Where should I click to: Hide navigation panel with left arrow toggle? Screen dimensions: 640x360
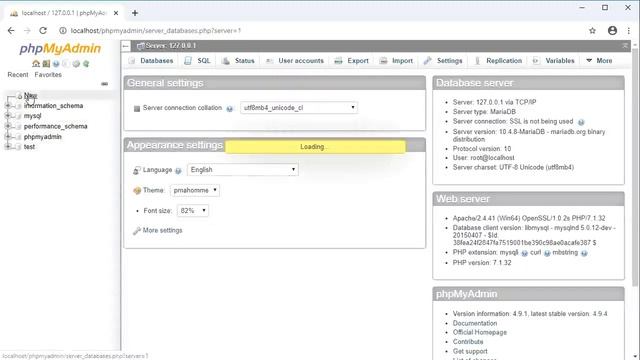(x=126, y=46)
